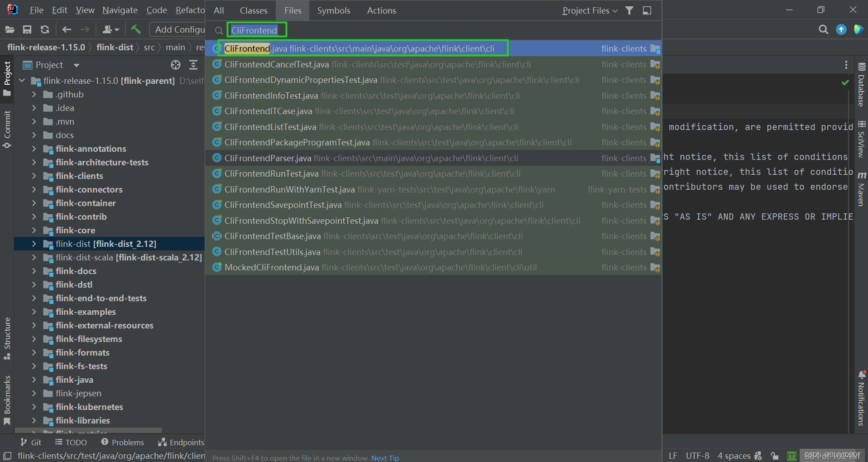Expand the flink-kubernetes module
This screenshot has width=868, height=462.
point(34,407)
